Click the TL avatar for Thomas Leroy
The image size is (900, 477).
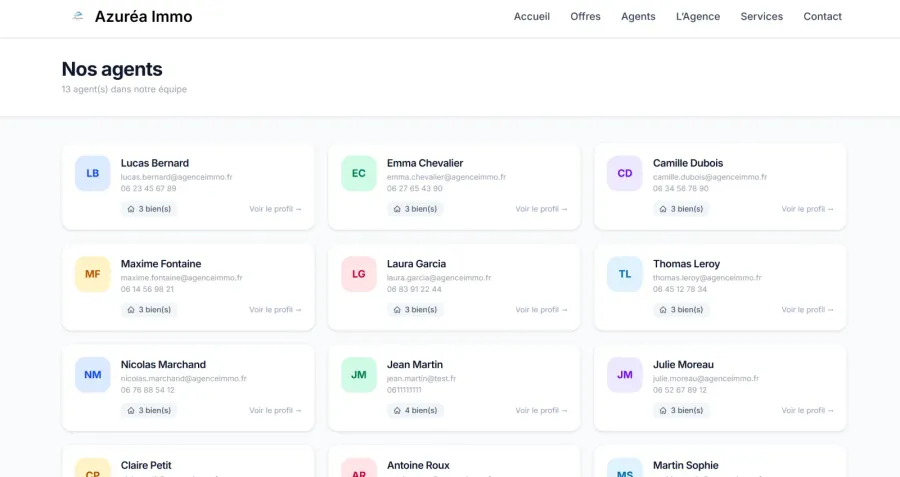point(624,274)
